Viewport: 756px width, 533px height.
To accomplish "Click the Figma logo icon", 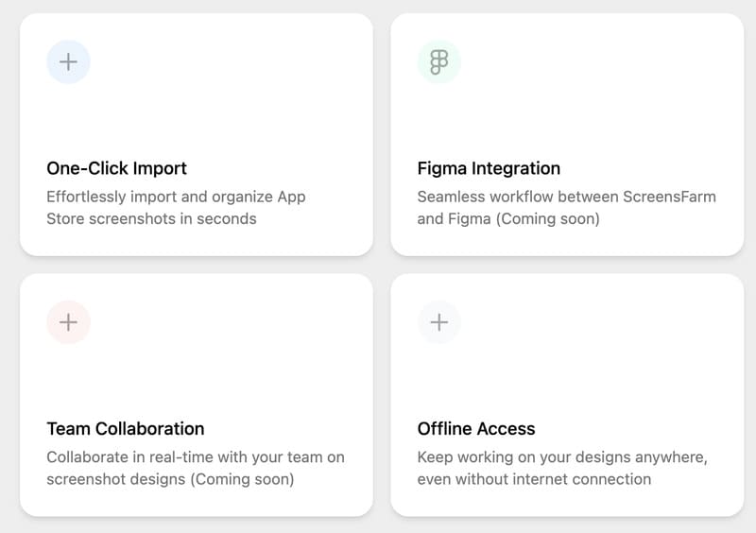I will click(438, 62).
